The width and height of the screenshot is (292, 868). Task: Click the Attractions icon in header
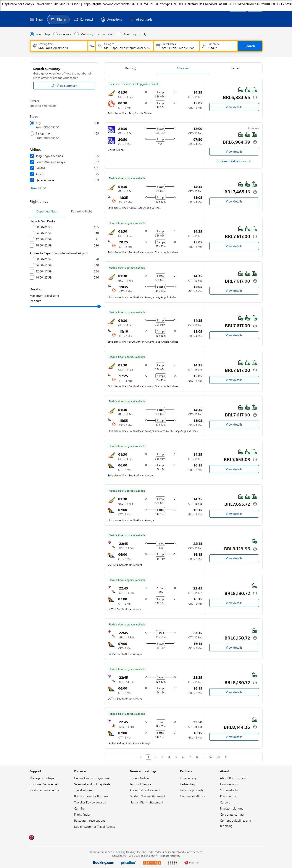pos(103,19)
